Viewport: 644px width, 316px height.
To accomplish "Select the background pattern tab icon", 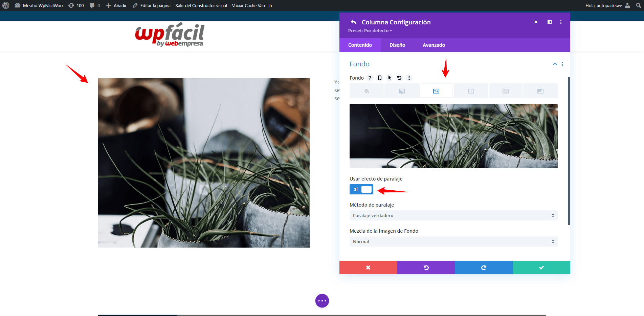I will [506, 91].
